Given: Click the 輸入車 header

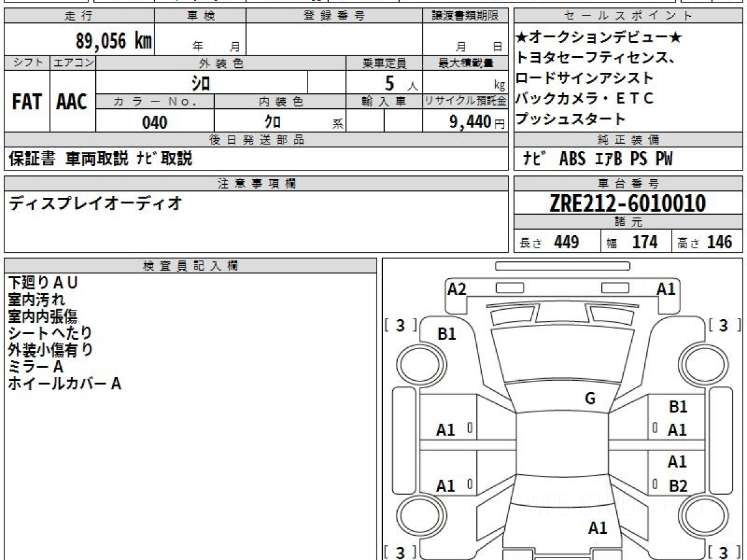Looking at the screenshot, I should (384, 101).
